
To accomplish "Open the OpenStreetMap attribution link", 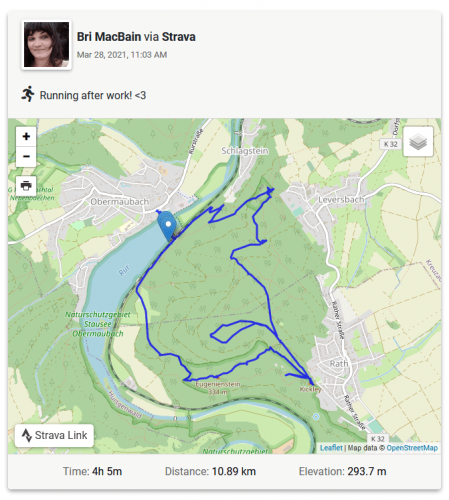I will pyautogui.click(x=412, y=448).
